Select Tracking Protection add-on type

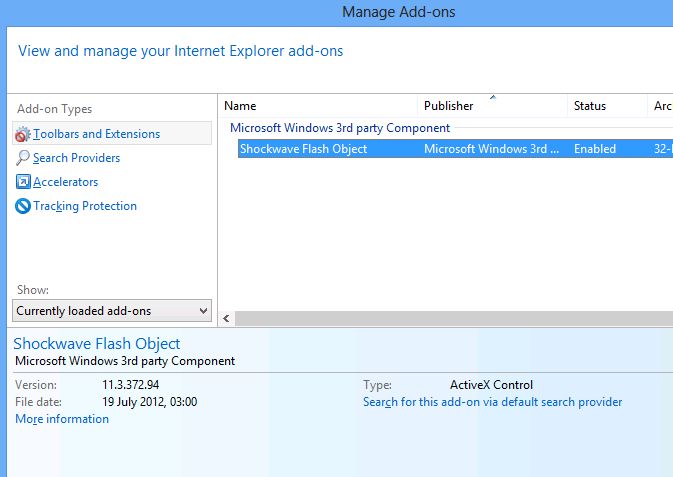85,206
